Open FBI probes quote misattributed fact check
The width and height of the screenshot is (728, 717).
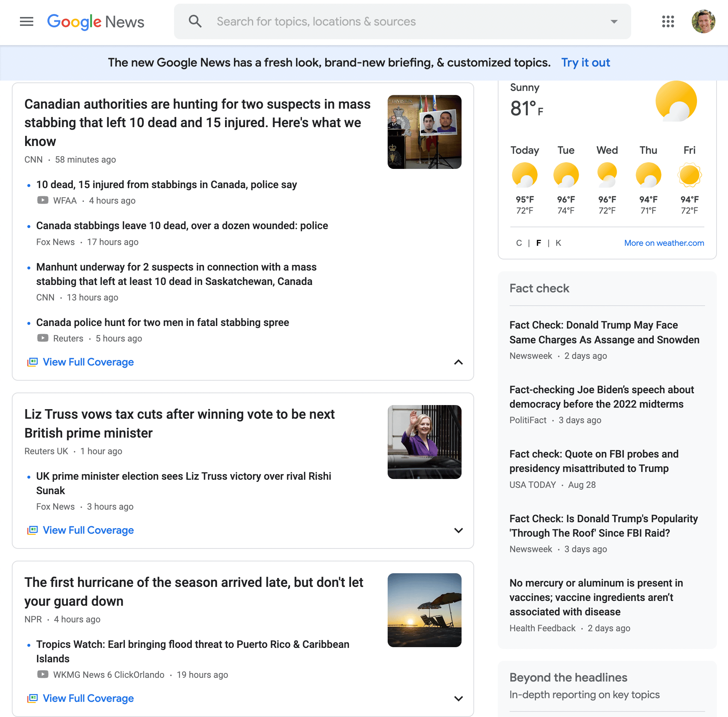click(594, 461)
